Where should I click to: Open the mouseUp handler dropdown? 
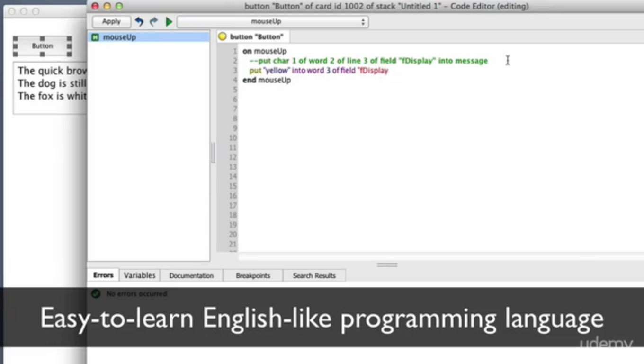pyautogui.click(x=272, y=22)
